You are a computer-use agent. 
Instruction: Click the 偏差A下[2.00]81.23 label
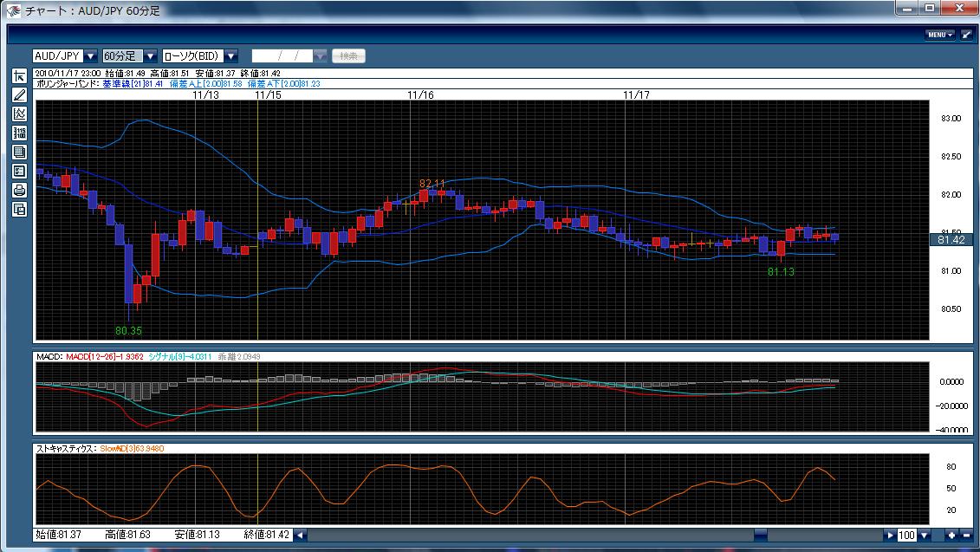coord(283,84)
